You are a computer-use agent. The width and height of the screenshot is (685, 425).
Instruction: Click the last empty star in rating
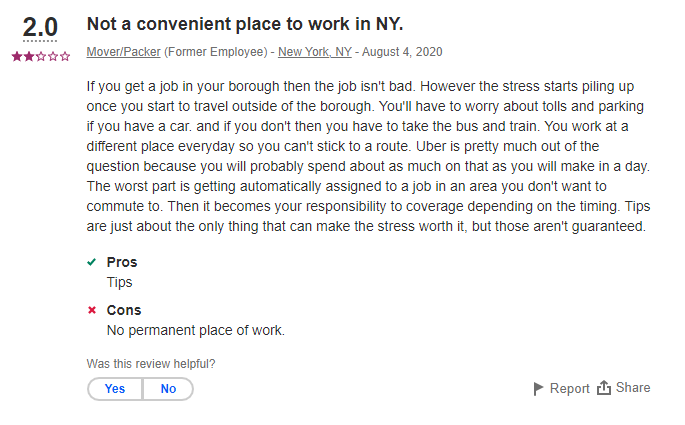pos(65,56)
